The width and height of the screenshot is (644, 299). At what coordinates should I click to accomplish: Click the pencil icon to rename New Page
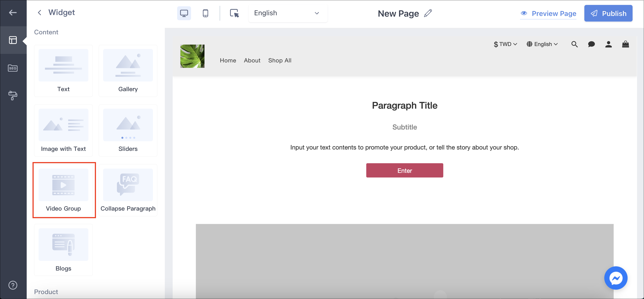(428, 13)
